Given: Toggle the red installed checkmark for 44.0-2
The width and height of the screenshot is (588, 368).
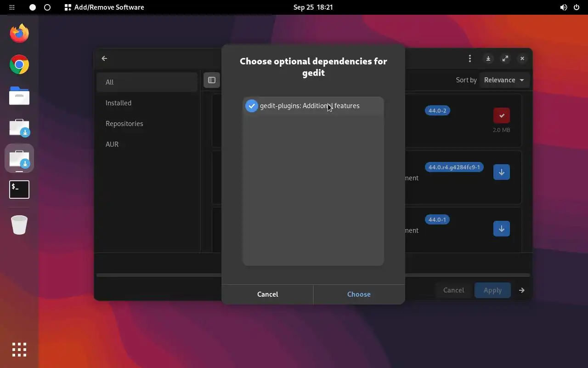Looking at the screenshot, I should pyautogui.click(x=502, y=115).
